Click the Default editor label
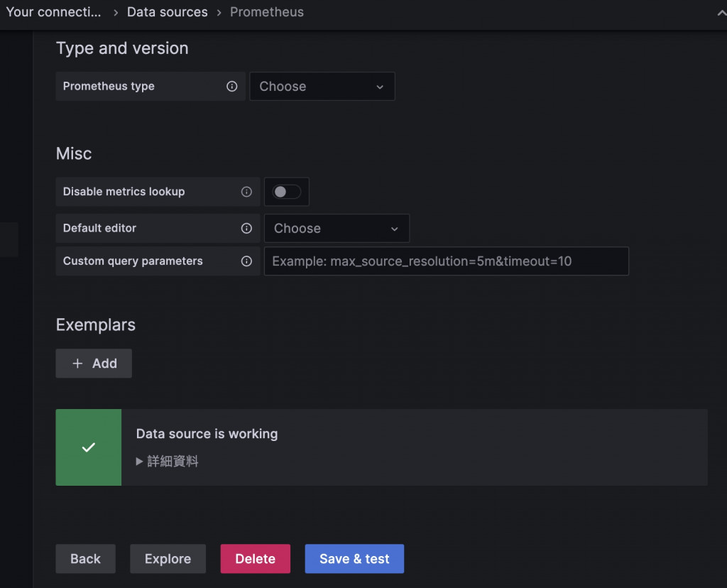 99,228
